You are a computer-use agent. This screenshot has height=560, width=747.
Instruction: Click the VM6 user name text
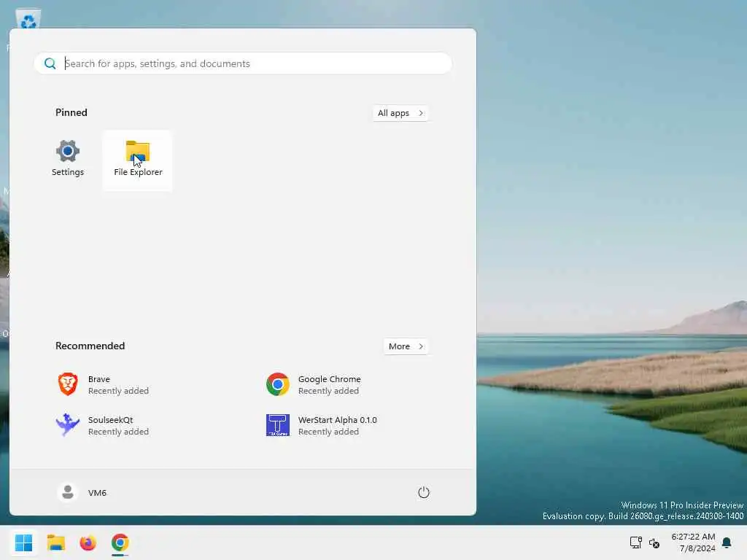coord(97,493)
